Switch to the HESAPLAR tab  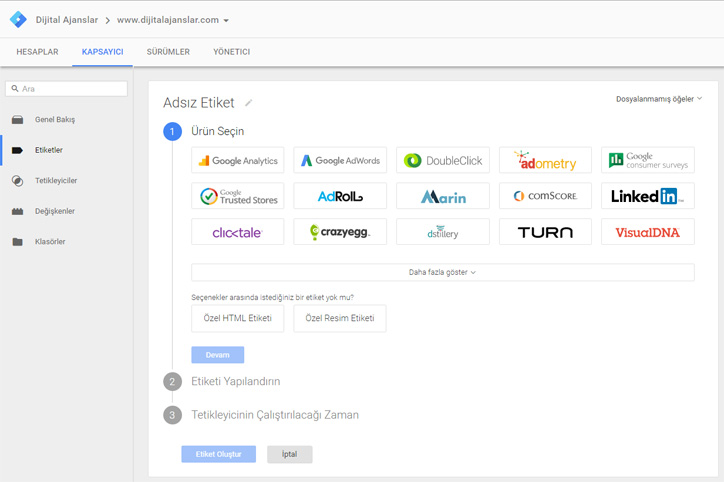(x=37, y=52)
